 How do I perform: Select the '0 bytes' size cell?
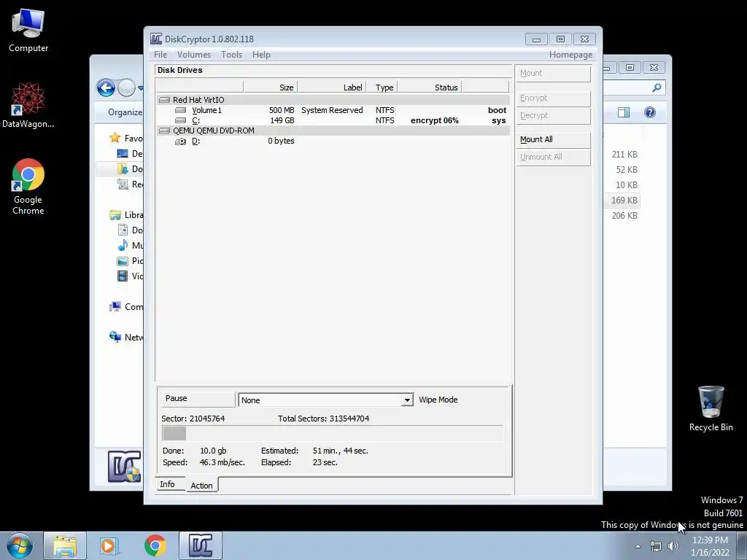pos(281,141)
